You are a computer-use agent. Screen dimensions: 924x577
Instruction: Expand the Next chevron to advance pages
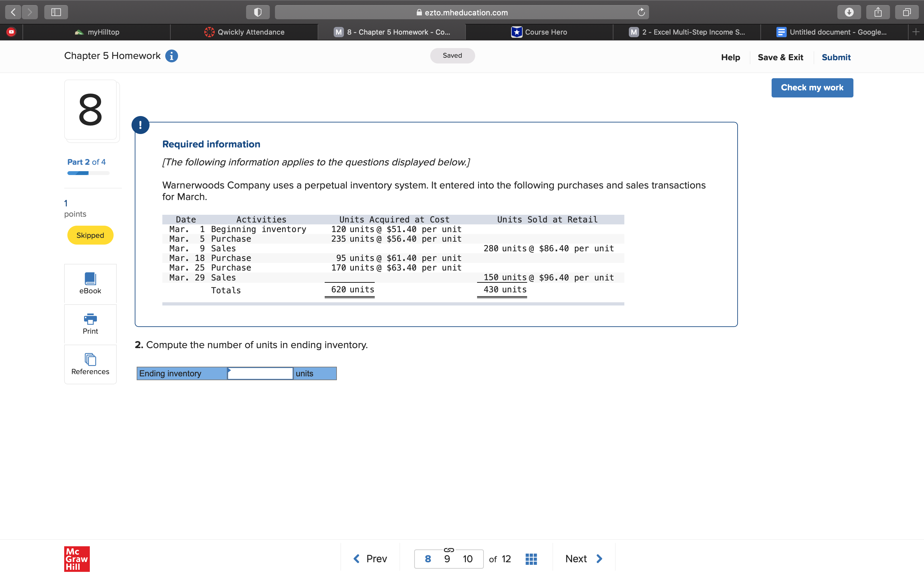[599, 558]
